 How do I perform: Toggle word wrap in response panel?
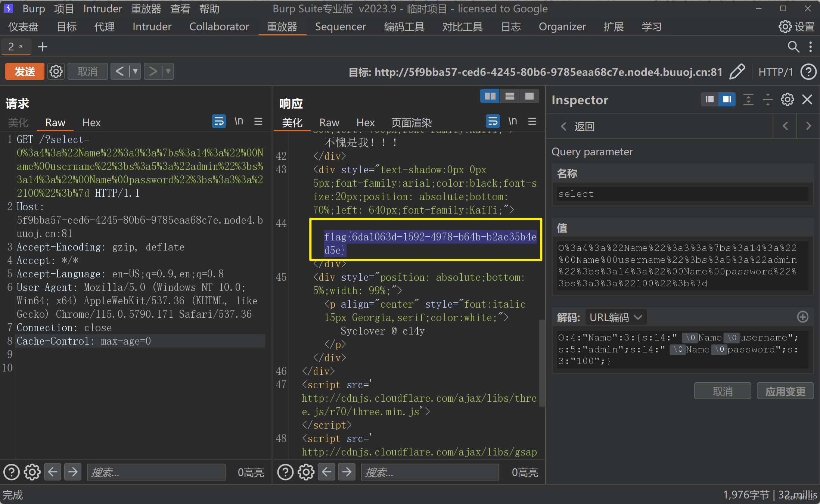tap(493, 121)
